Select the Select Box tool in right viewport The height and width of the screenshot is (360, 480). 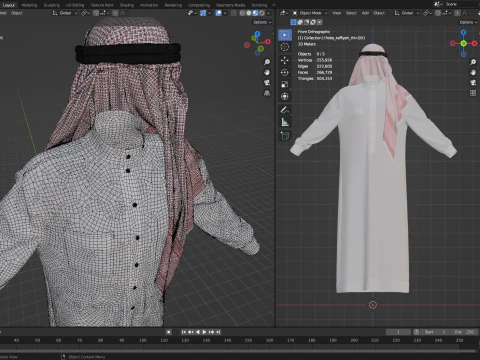coord(285,35)
